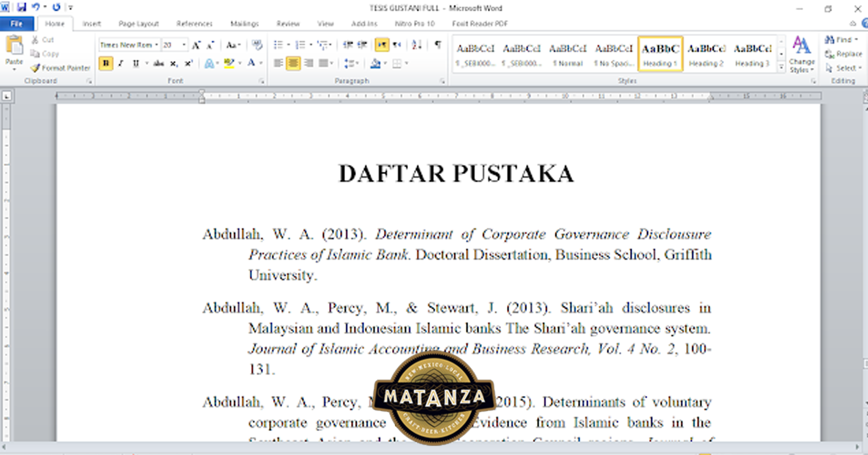Toggle Italic formatting
The height and width of the screenshot is (455, 868).
click(x=121, y=64)
